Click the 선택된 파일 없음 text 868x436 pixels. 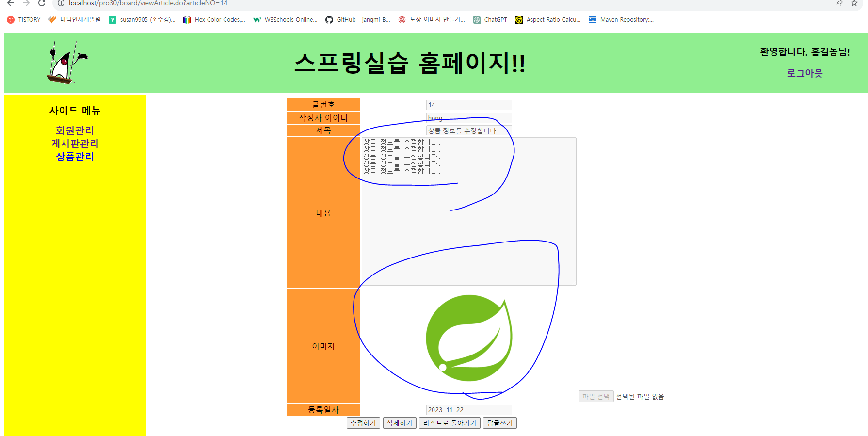[x=640, y=397]
